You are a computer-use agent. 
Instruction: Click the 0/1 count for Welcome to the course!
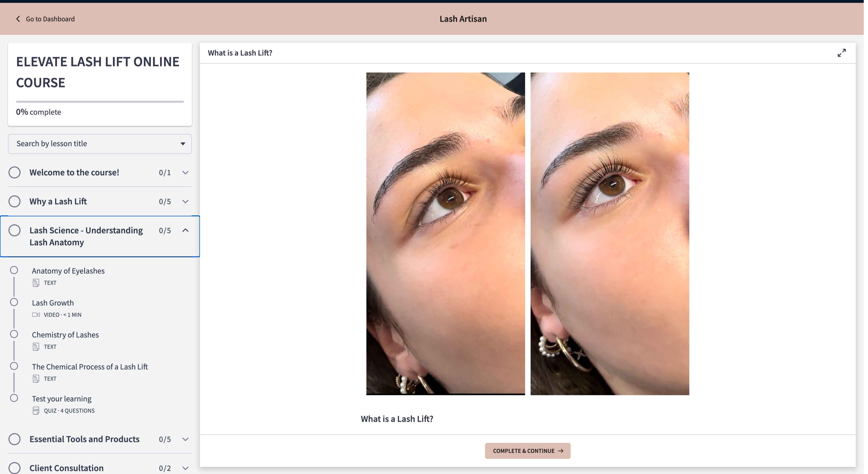165,173
